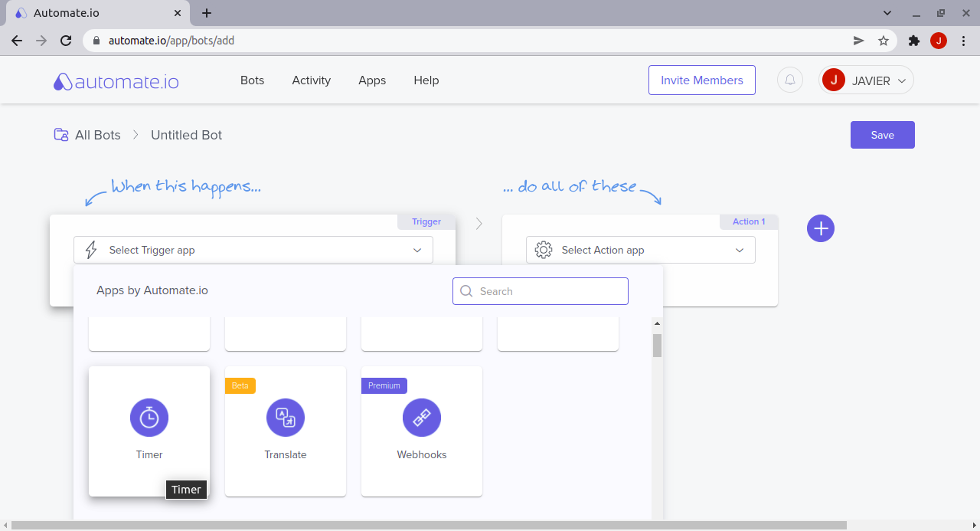Click the magnifier icon in the search box

click(x=466, y=291)
